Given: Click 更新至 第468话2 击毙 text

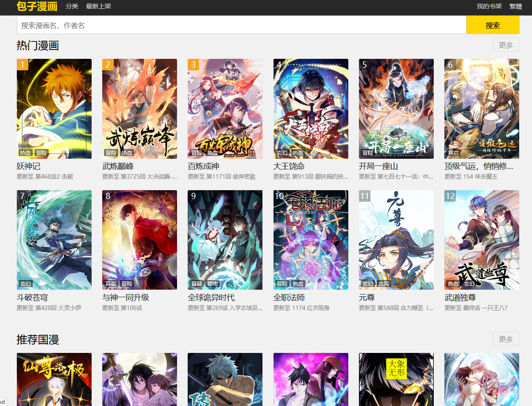Looking at the screenshot, I should click(x=45, y=176).
